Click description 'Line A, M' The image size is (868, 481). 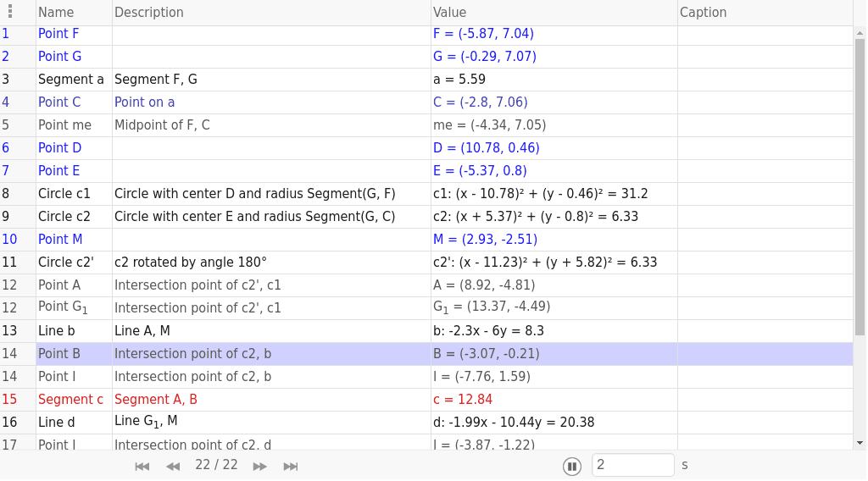point(142,331)
